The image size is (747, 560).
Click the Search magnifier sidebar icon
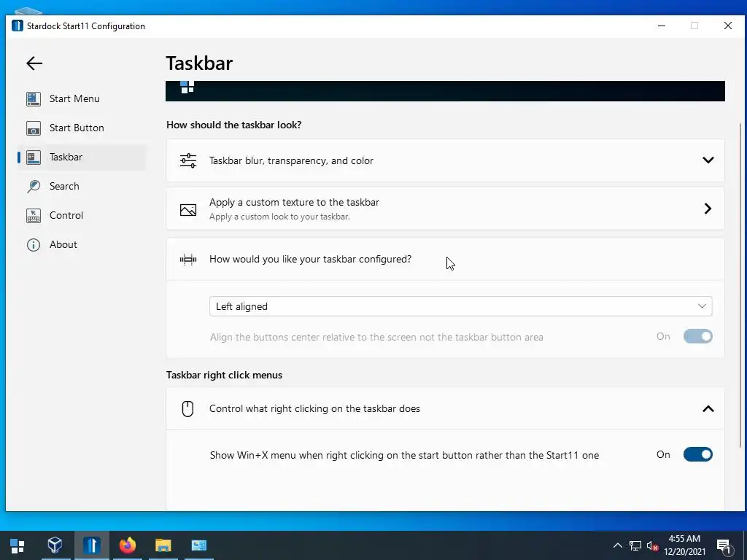point(34,186)
